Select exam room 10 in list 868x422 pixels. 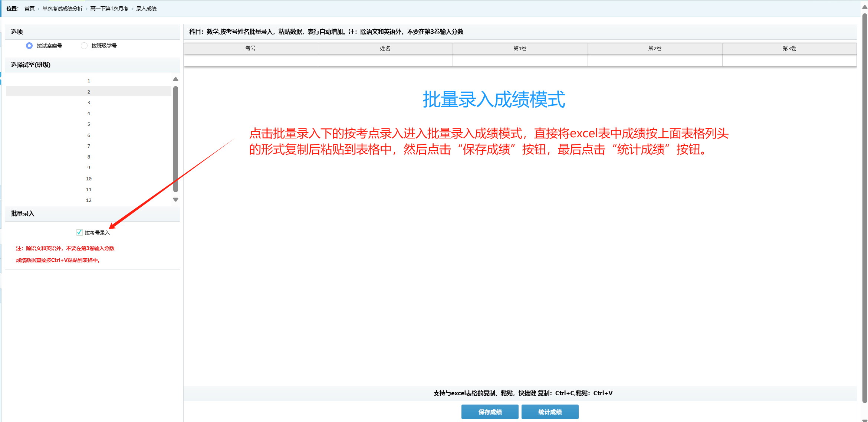89,179
